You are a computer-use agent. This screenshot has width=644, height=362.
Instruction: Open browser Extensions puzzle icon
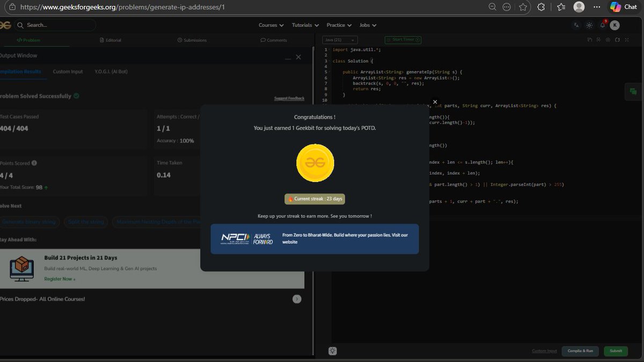[x=541, y=7]
